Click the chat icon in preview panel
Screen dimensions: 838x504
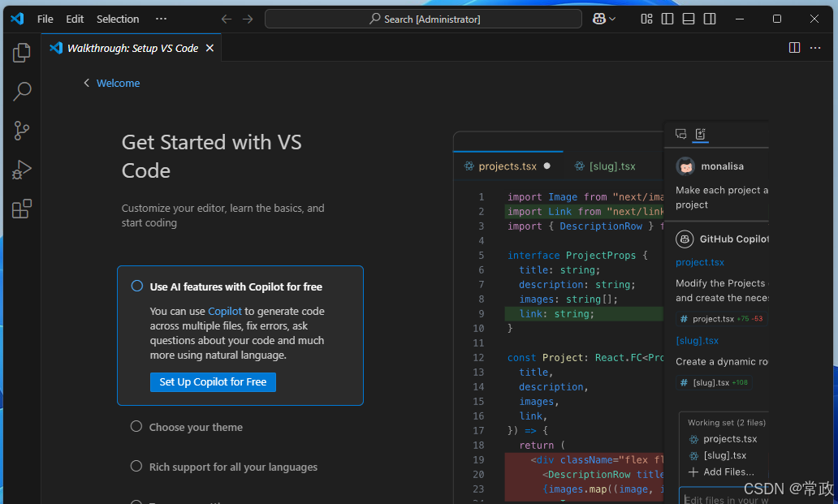click(x=680, y=134)
